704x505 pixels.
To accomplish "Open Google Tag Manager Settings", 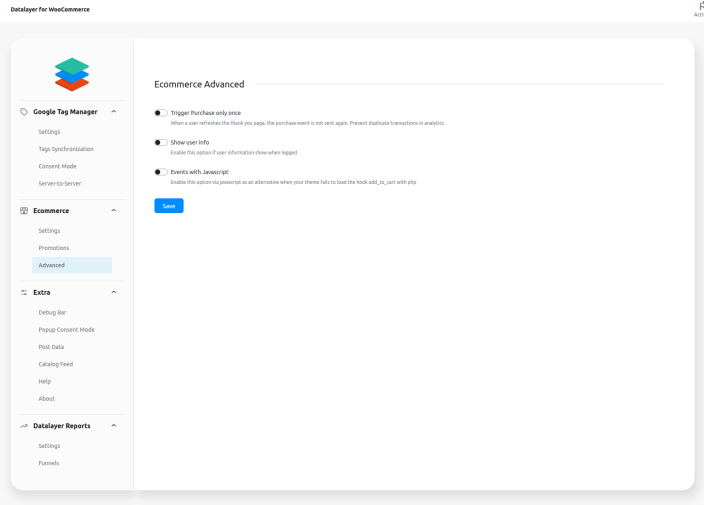I will (x=49, y=132).
